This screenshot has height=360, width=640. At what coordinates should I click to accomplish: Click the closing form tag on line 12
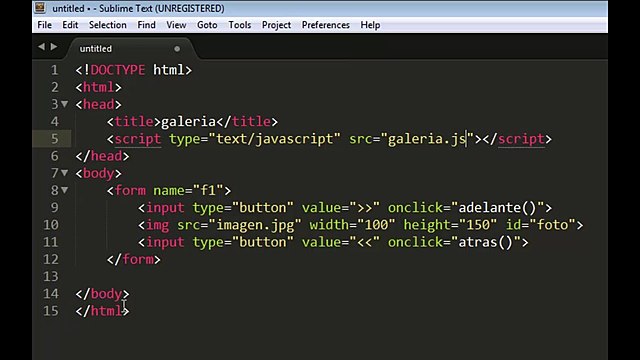(x=134, y=259)
